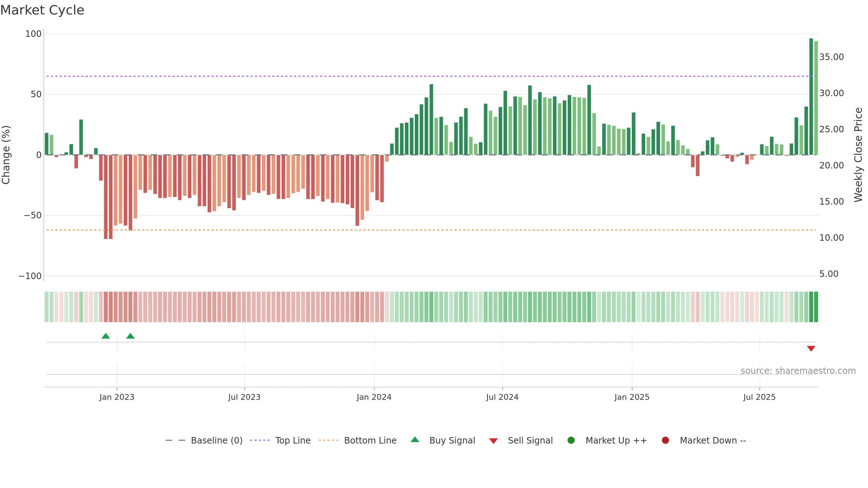Click the sharemaestro.com source text
868x488 pixels.
pyautogui.click(x=798, y=371)
